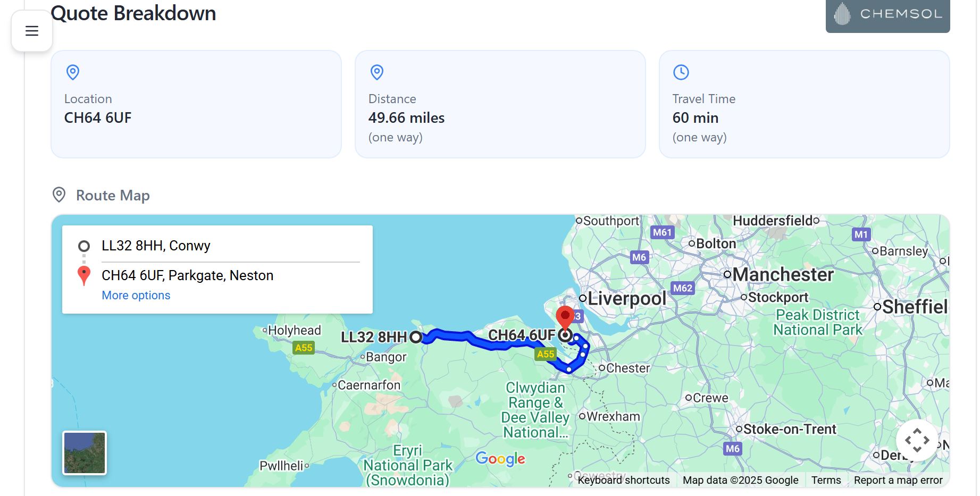
Task: Select the A55 road label near Holyhead
Action: pos(303,348)
